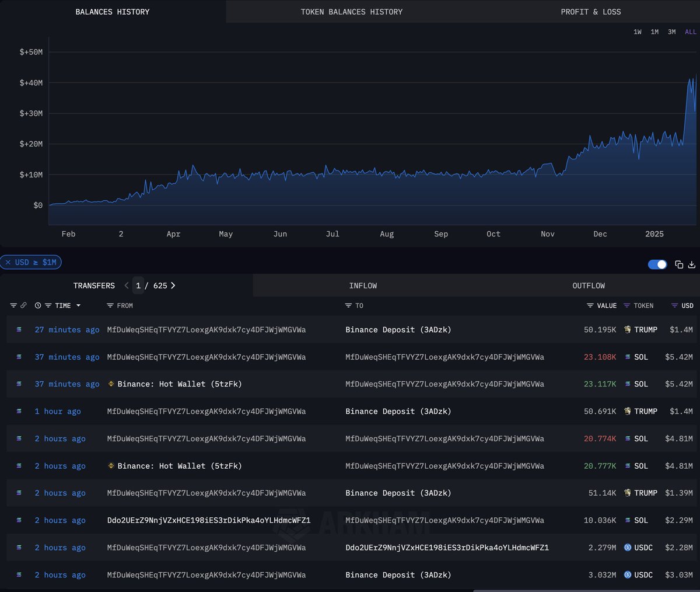
Task: Select the ALL chart range
Action: (x=691, y=32)
